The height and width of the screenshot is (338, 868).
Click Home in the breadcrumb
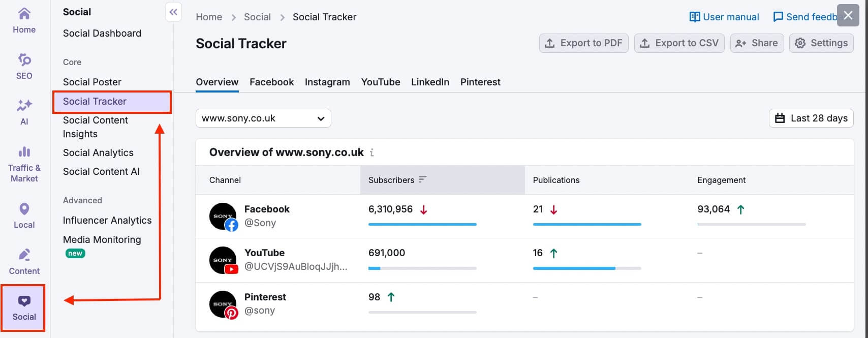pos(209,17)
